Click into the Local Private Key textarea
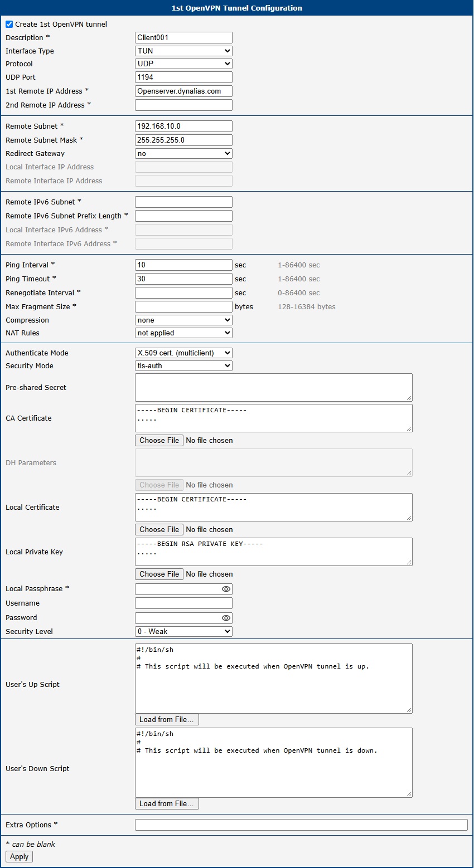Viewport: 474px width, 868px height. (274, 552)
